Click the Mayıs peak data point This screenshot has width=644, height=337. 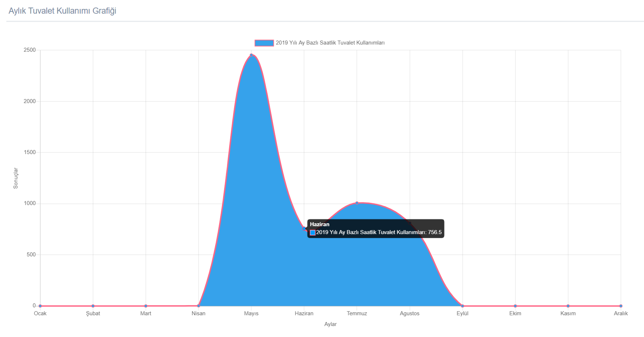coord(251,55)
